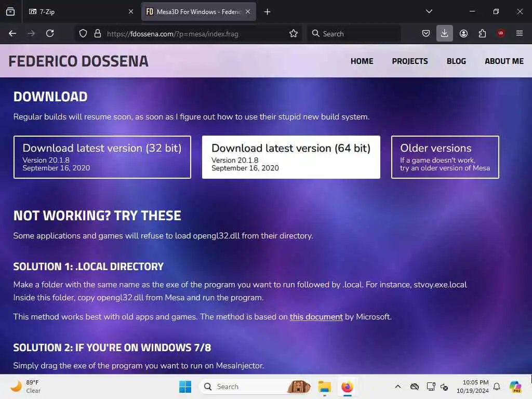Open the Extensions puzzle icon

click(482, 33)
